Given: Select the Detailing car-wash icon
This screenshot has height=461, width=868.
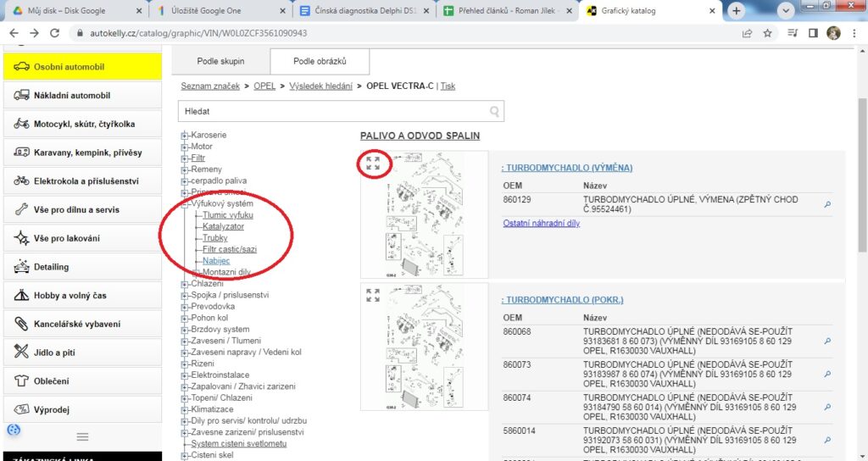Looking at the screenshot, I should click(21, 267).
